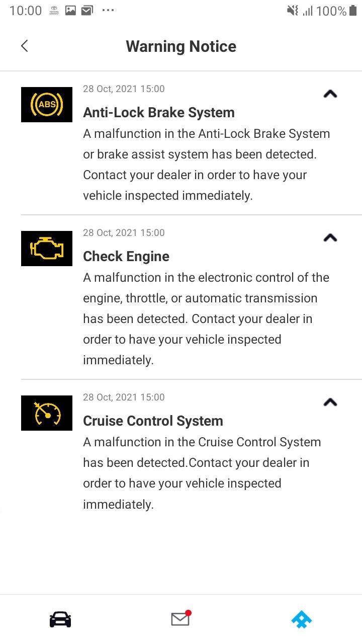Image resolution: width=362 pixels, height=644 pixels.
Task: Tap the ABS warning light icon
Action: tap(46, 104)
